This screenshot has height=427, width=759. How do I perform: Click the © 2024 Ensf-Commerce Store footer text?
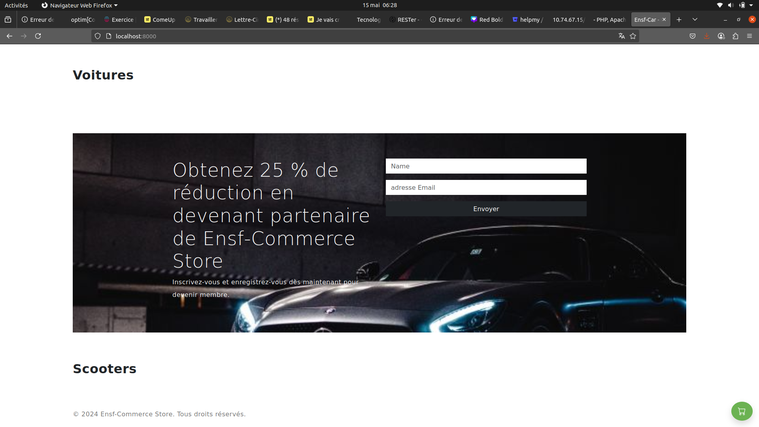(159, 414)
